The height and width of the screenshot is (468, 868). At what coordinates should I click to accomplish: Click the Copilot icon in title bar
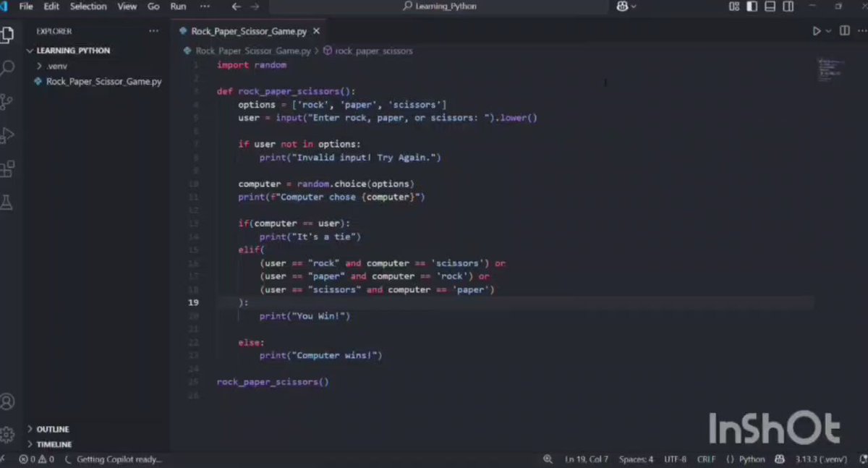pyautogui.click(x=622, y=7)
